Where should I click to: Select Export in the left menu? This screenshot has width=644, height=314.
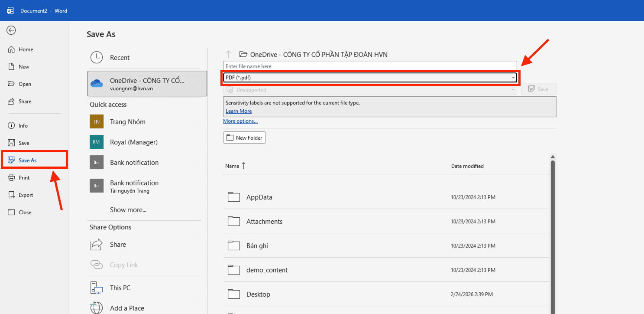pos(26,195)
